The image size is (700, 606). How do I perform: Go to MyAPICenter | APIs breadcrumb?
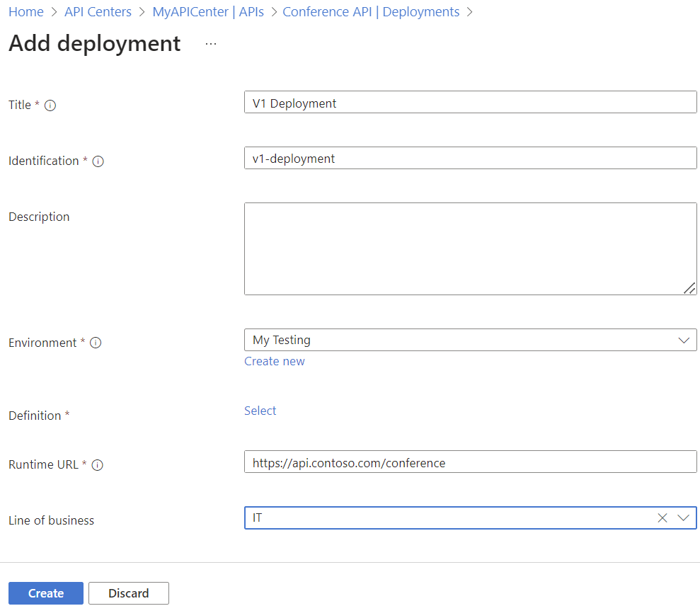(x=207, y=11)
